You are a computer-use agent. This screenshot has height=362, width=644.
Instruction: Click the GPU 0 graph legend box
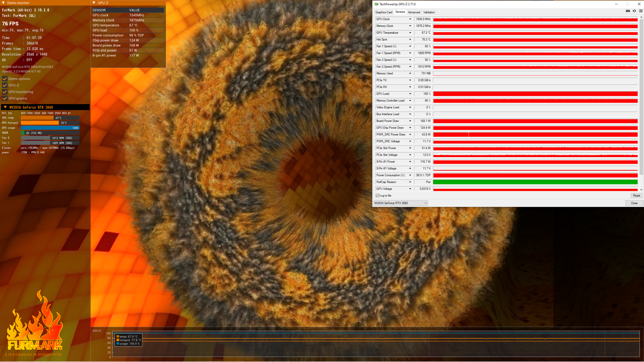129,340
